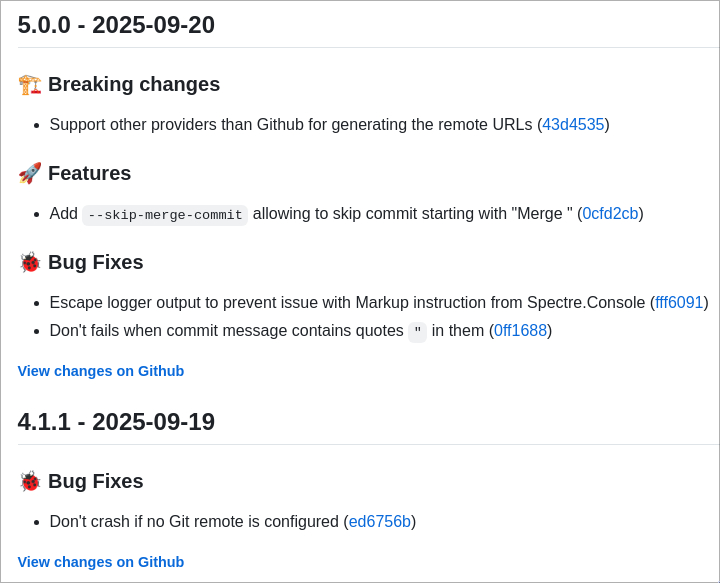
Task: Click the ladybug icon in 4.1.1 Bug Fixes
Action: tap(30, 482)
